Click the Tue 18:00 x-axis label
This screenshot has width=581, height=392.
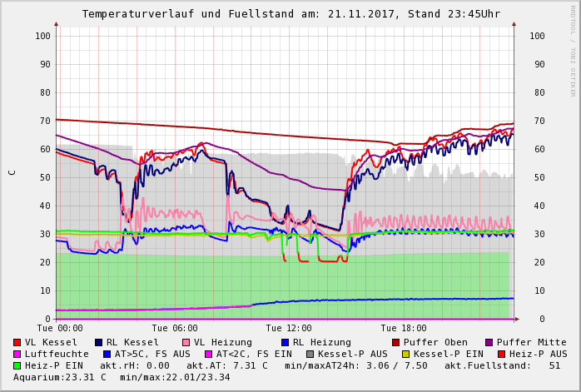[x=403, y=328]
